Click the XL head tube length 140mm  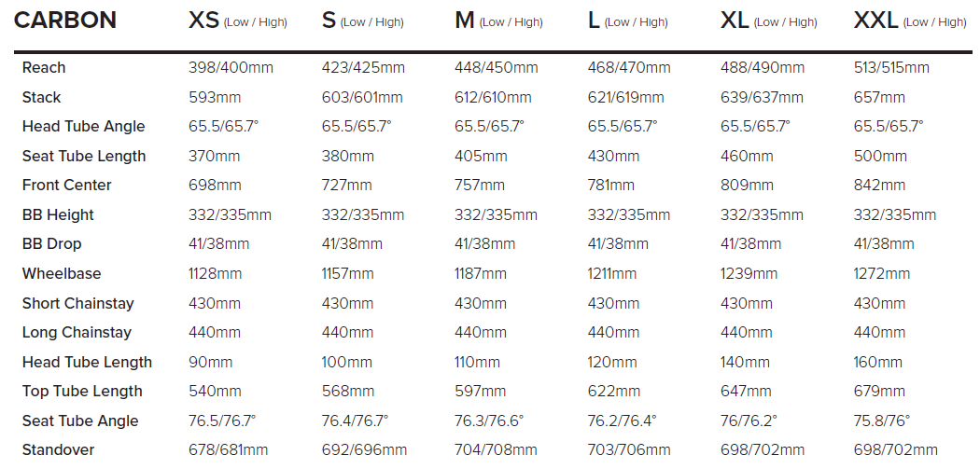(745, 362)
